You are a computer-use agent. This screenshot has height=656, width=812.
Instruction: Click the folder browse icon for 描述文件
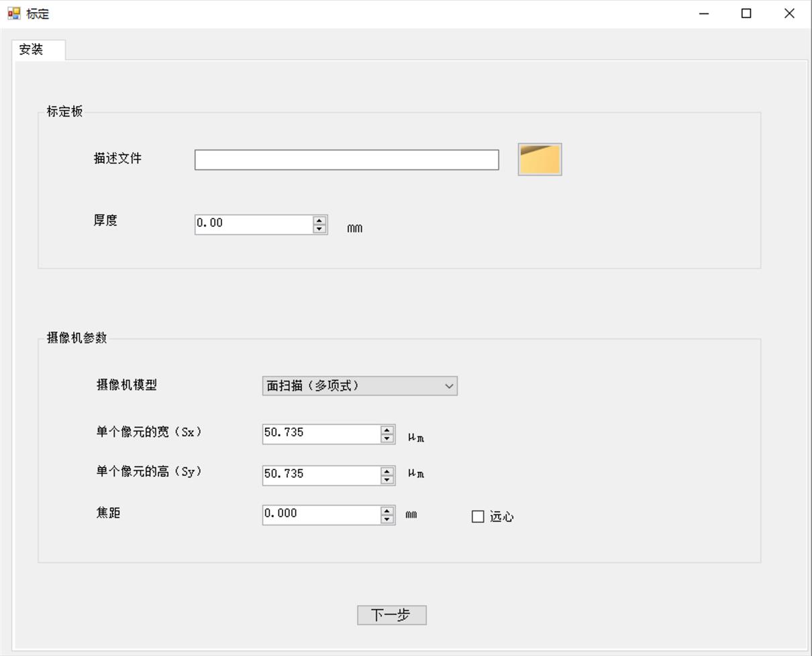click(x=540, y=159)
